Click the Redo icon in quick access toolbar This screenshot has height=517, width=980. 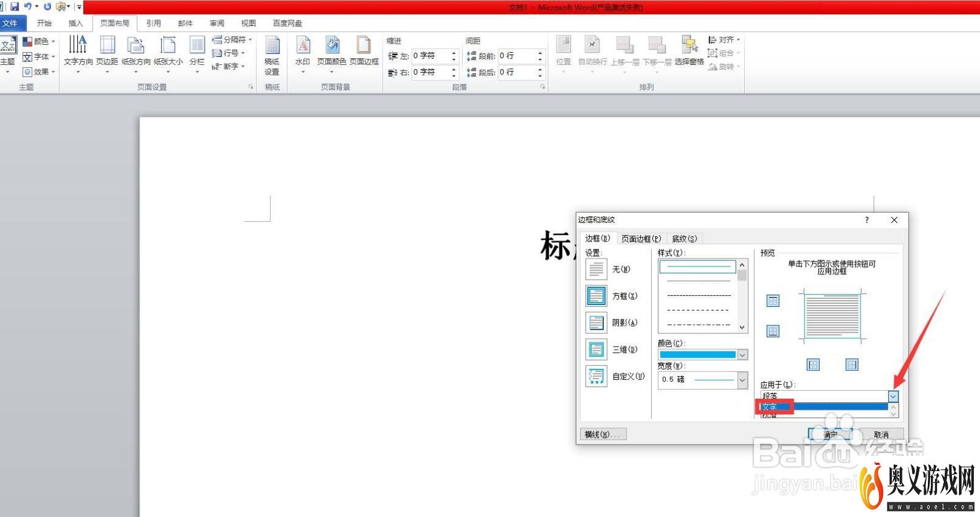[x=47, y=7]
